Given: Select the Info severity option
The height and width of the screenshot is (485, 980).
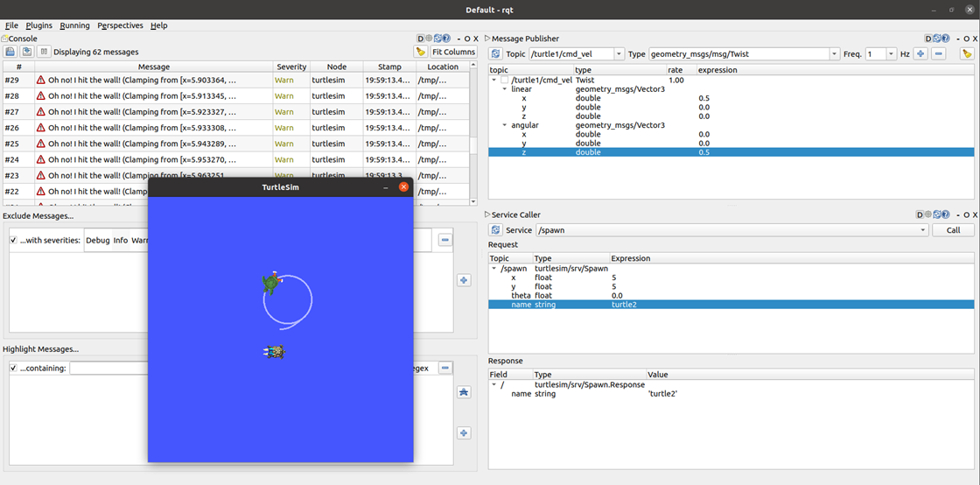Looking at the screenshot, I should coord(121,240).
